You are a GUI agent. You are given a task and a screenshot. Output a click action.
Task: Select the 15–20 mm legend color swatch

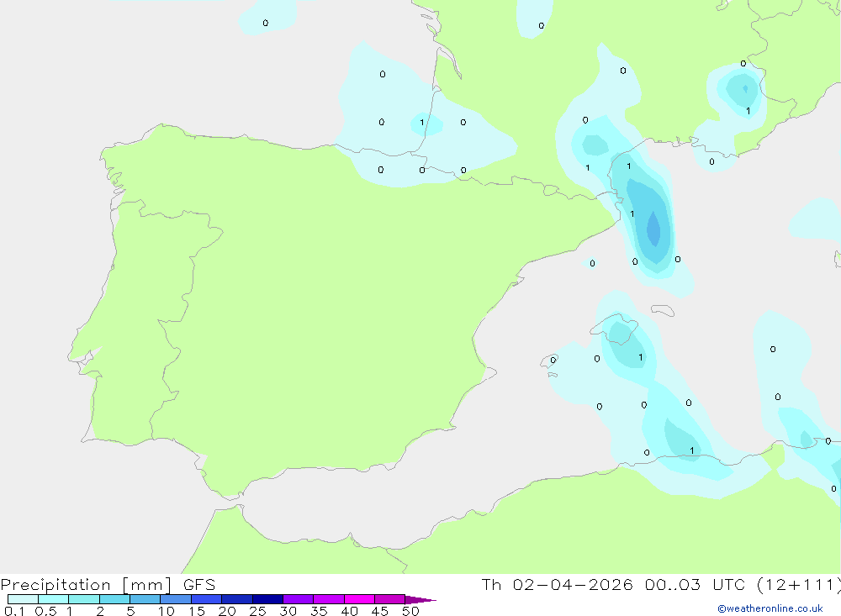206,599
